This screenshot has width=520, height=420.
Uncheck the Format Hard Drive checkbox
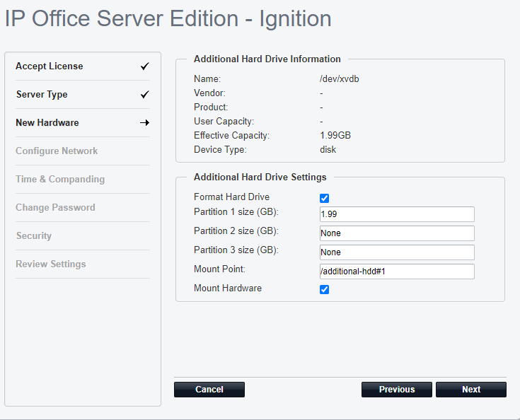[x=324, y=198]
